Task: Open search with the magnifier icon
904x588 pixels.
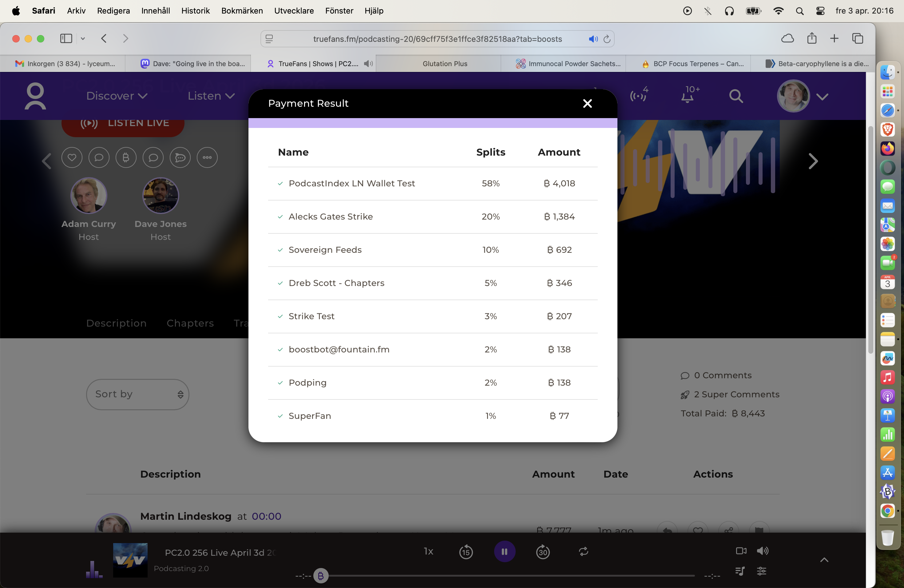Action: click(x=735, y=96)
